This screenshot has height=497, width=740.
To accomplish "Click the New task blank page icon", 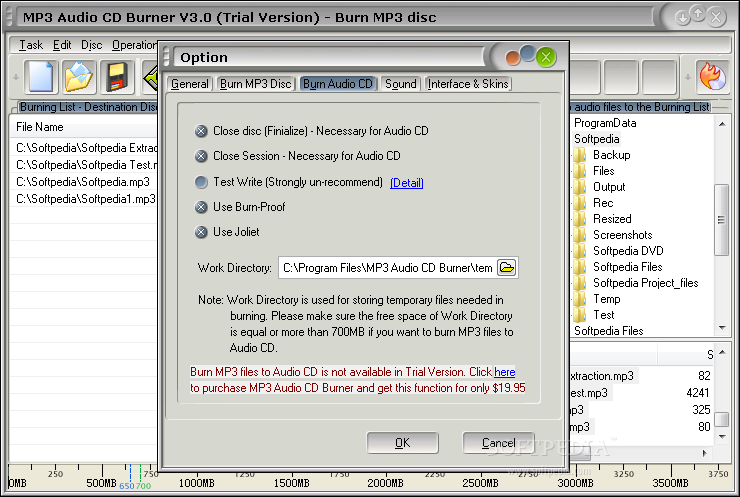I will pyautogui.click(x=41, y=76).
